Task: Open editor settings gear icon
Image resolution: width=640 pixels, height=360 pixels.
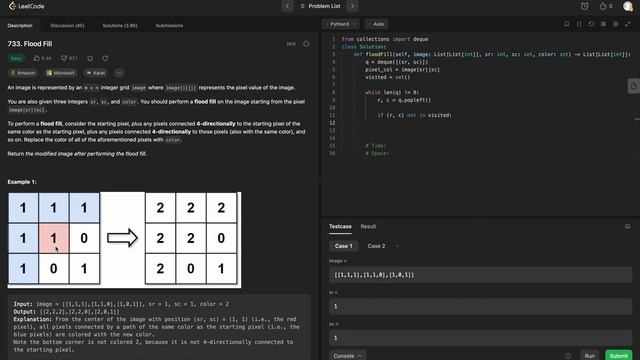Action: [x=616, y=24]
